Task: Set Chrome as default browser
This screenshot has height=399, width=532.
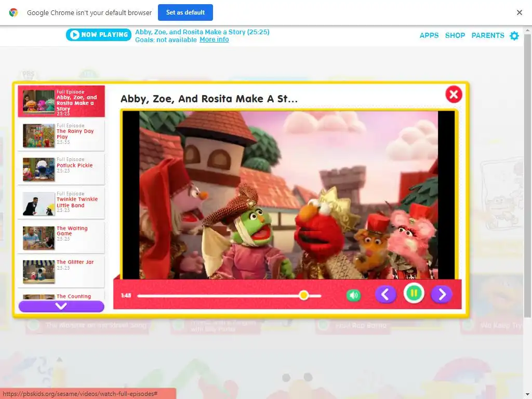Action: pyautogui.click(x=185, y=12)
